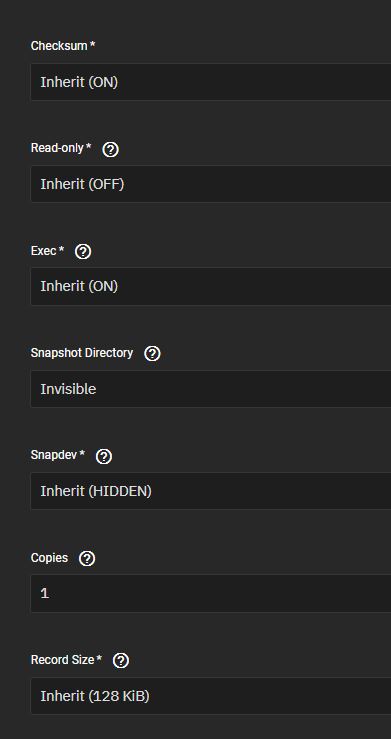Viewport: 391px width, 739px height.
Task: Select the Copies field showing 1
Action: pyautogui.click(x=211, y=593)
